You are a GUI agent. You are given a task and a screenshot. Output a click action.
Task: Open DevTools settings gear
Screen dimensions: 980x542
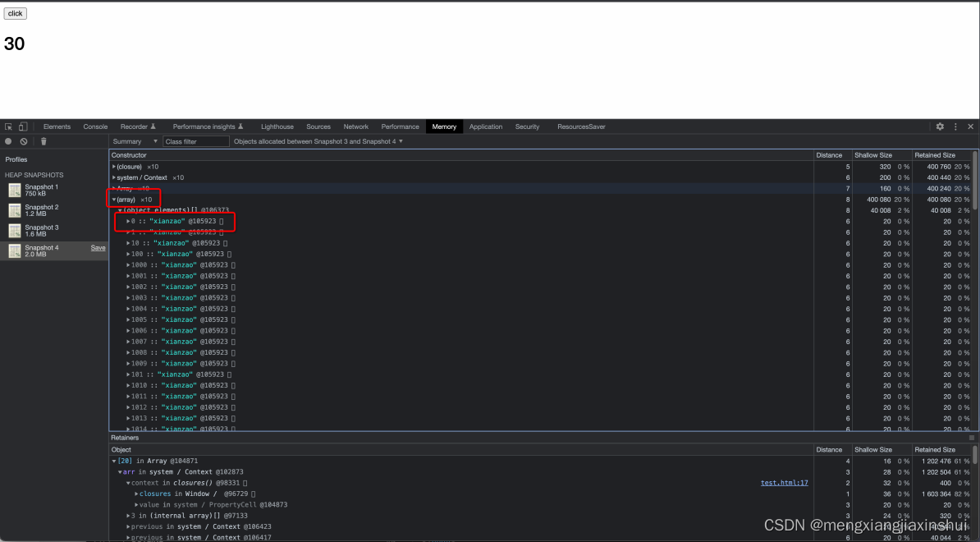pyautogui.click(x=940, y=126)
